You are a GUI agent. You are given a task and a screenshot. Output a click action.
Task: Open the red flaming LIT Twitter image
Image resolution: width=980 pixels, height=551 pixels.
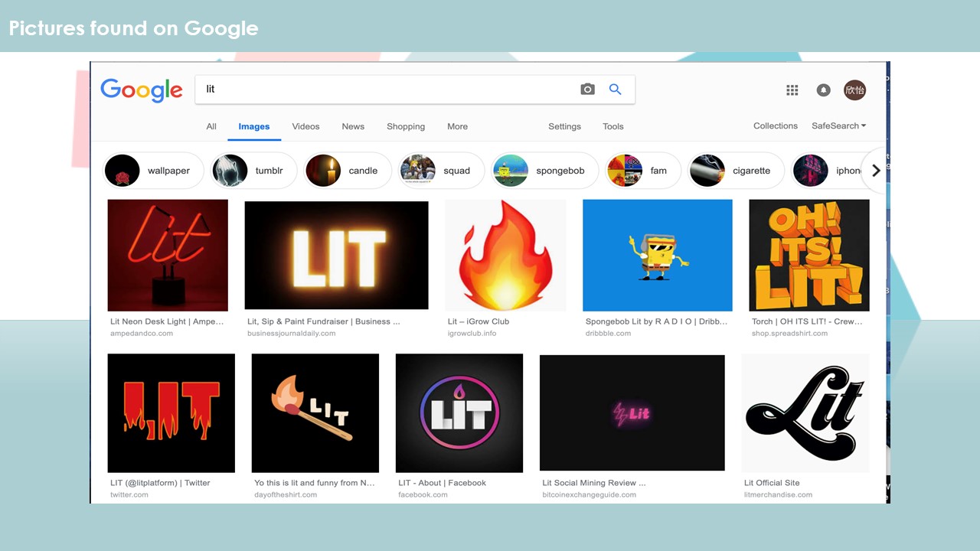coord(171,412)
